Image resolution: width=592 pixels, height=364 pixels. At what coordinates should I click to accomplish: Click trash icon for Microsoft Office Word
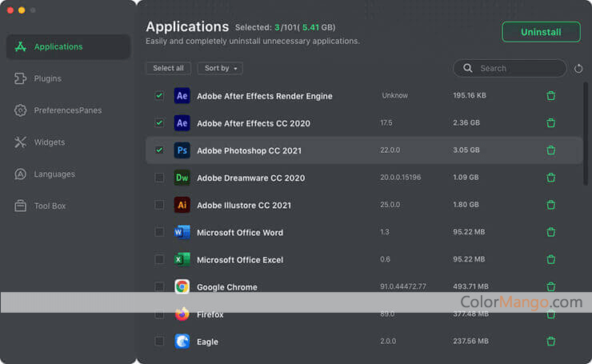550,232
